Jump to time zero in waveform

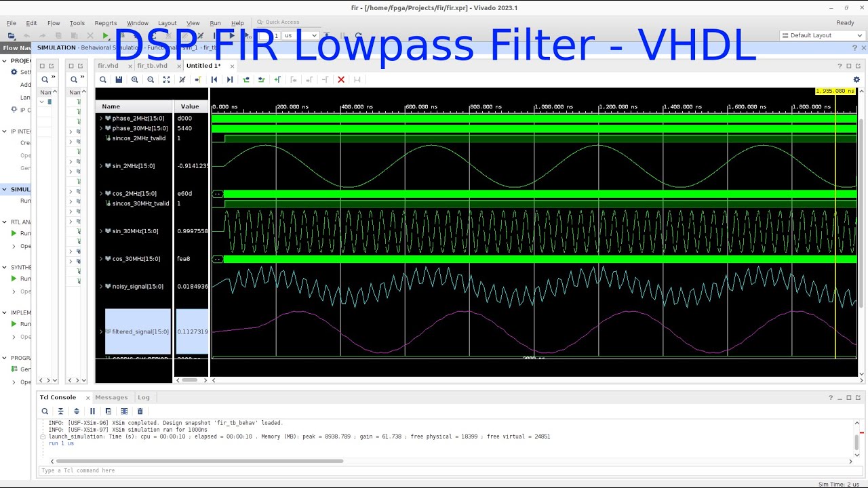click(214, 79)
